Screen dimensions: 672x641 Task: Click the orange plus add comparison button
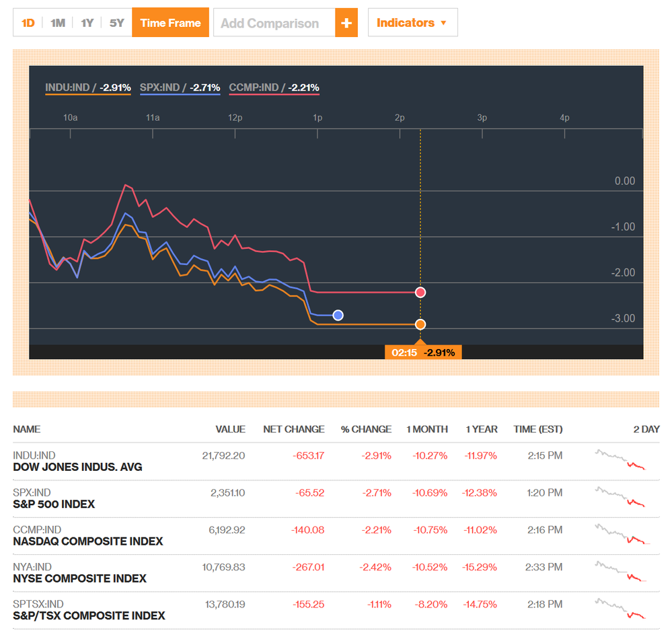(x=346, y=23)
